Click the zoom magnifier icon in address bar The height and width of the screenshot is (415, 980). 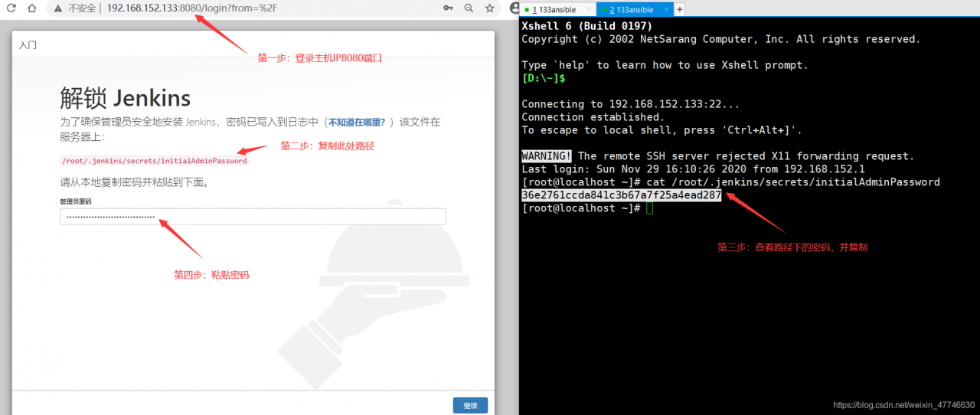point(469,8)
